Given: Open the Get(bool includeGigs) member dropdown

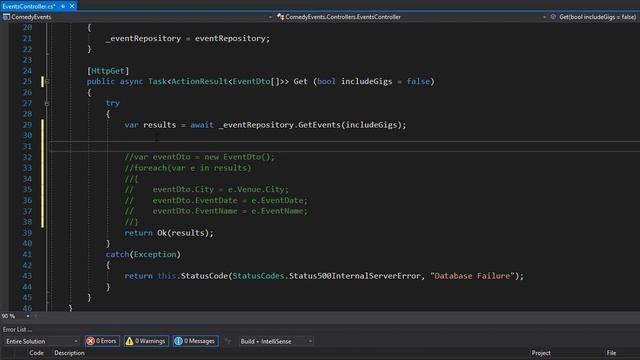Looking at the screenshot, I should click(598, 17).
